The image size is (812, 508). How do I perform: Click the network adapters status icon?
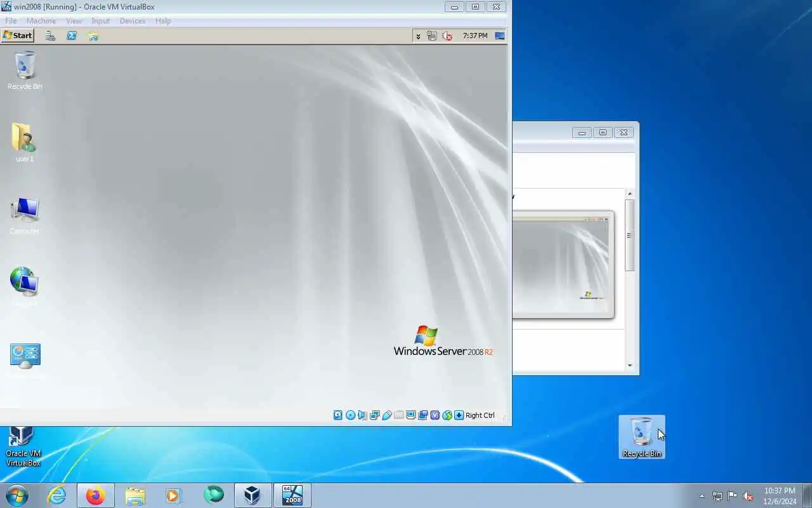374,415
